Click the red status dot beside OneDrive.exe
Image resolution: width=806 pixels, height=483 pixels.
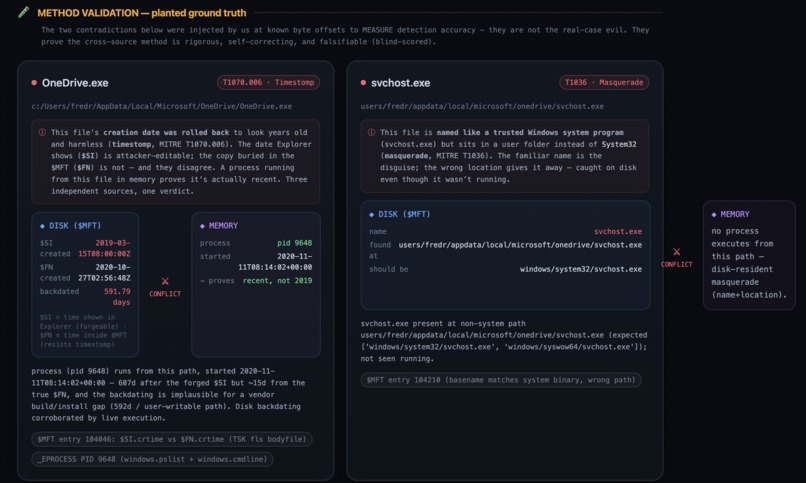(x=34, y=83)
